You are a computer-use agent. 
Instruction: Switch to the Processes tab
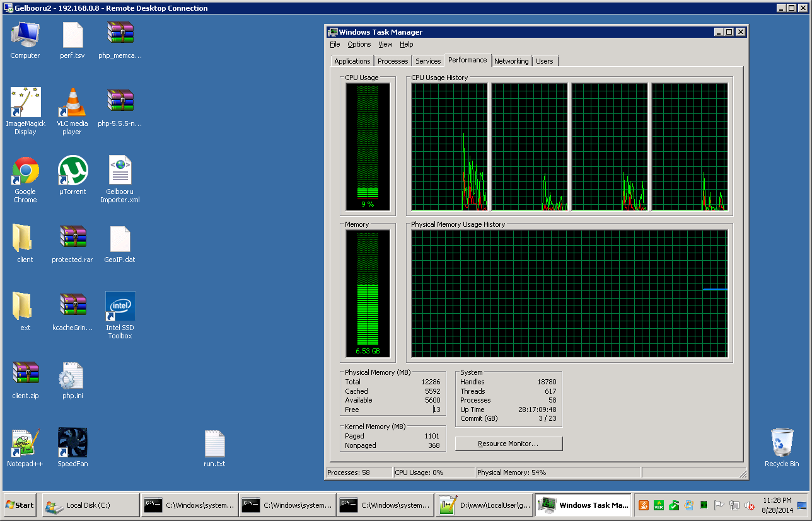[x=393, y=61]
